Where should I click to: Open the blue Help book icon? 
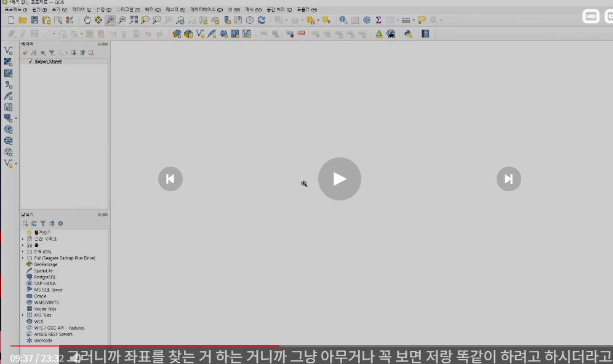425,34
